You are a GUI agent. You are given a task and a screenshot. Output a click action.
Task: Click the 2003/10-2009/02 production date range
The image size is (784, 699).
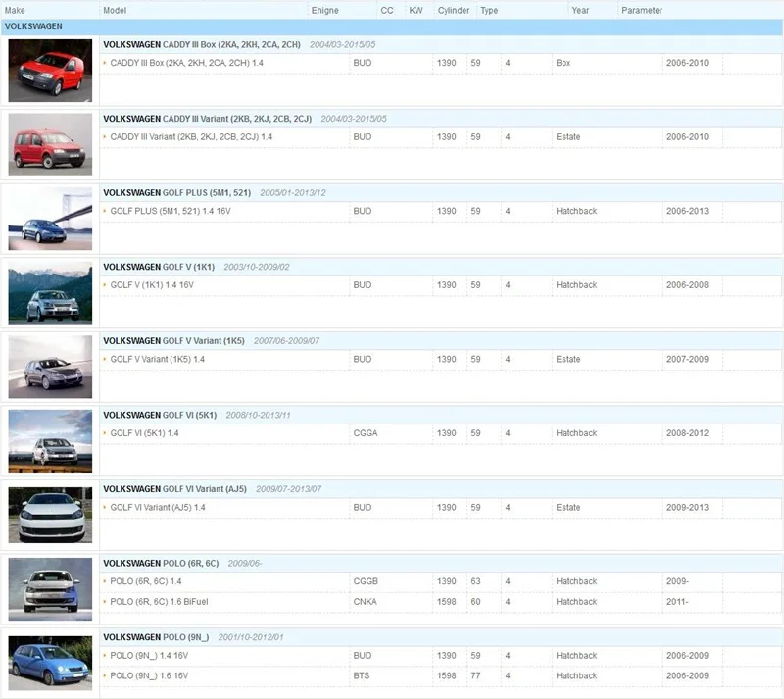point(257,267)
